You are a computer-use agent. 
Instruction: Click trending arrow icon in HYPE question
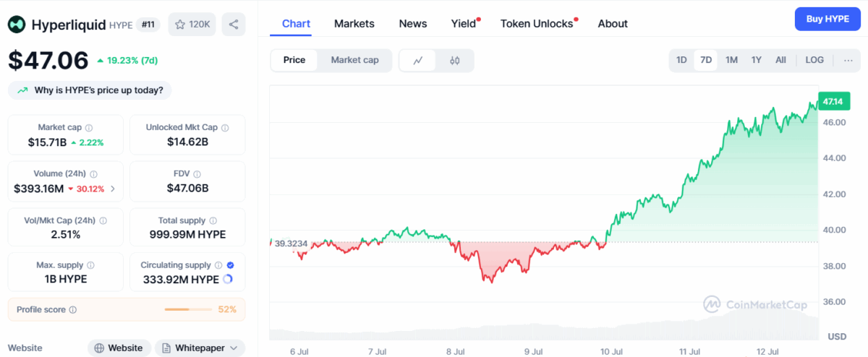coord(23,90)
